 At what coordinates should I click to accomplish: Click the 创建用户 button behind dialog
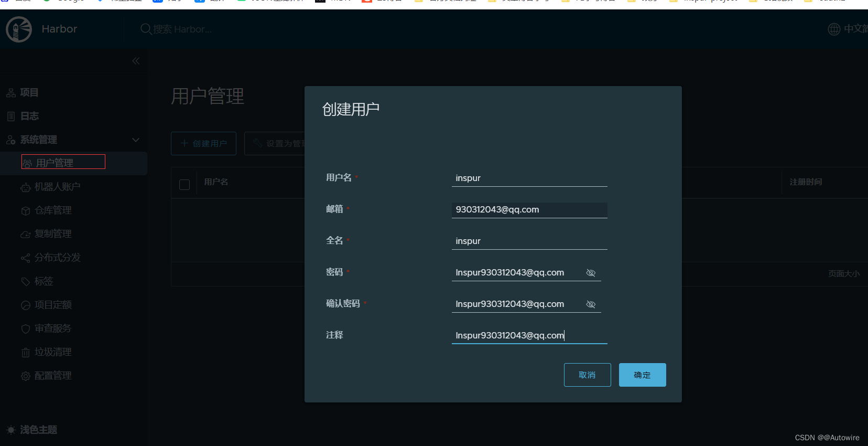[203, 143]
